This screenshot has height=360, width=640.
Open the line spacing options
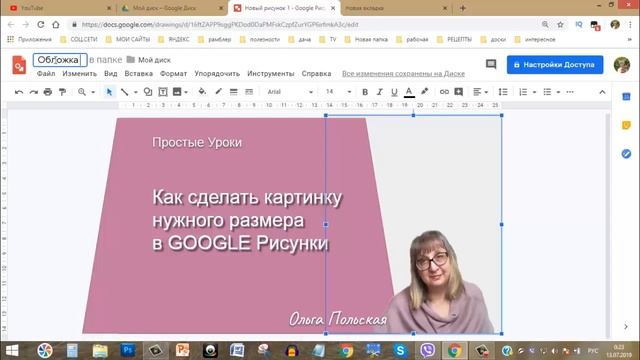coord(503,92)
